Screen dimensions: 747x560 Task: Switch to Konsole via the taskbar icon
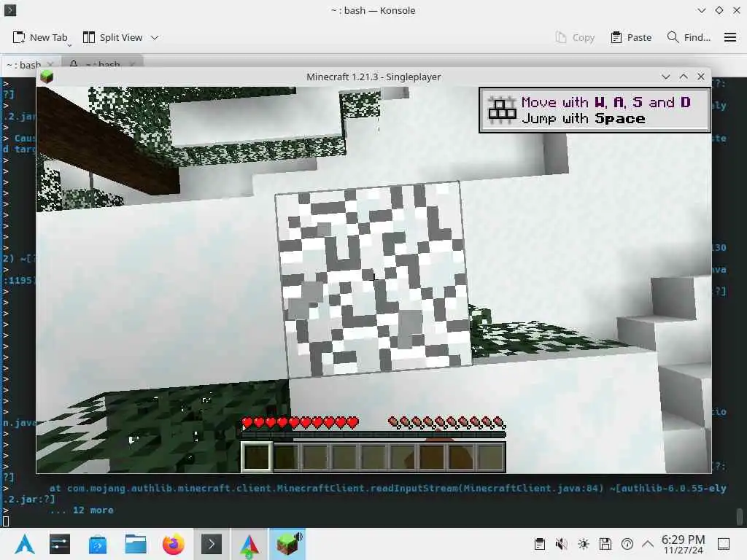point(212,544)
